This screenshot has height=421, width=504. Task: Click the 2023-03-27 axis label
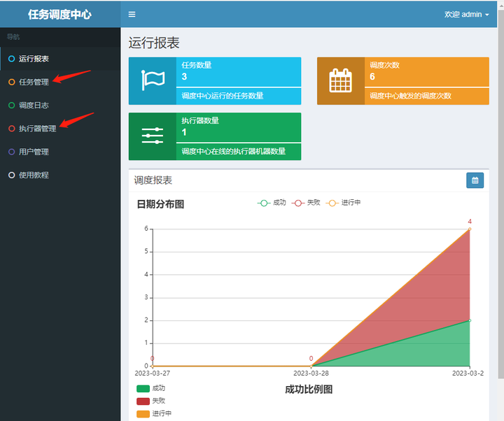153,373
